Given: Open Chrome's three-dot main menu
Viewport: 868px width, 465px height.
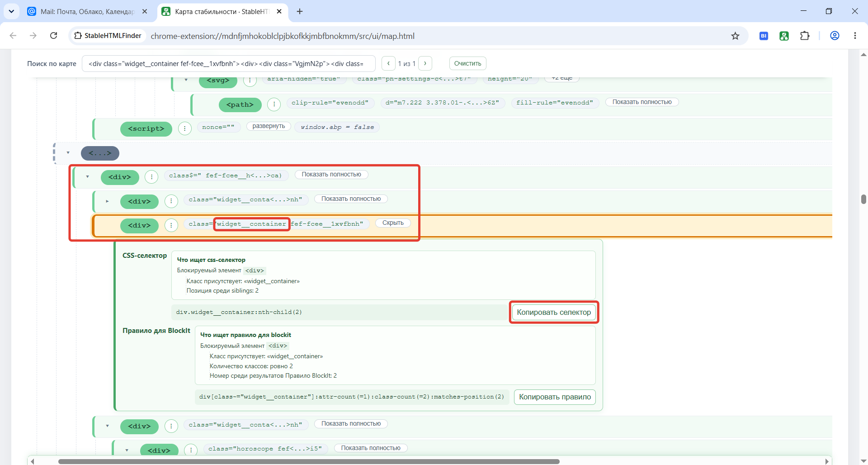Looking at the screenshot, I should 855,36.
